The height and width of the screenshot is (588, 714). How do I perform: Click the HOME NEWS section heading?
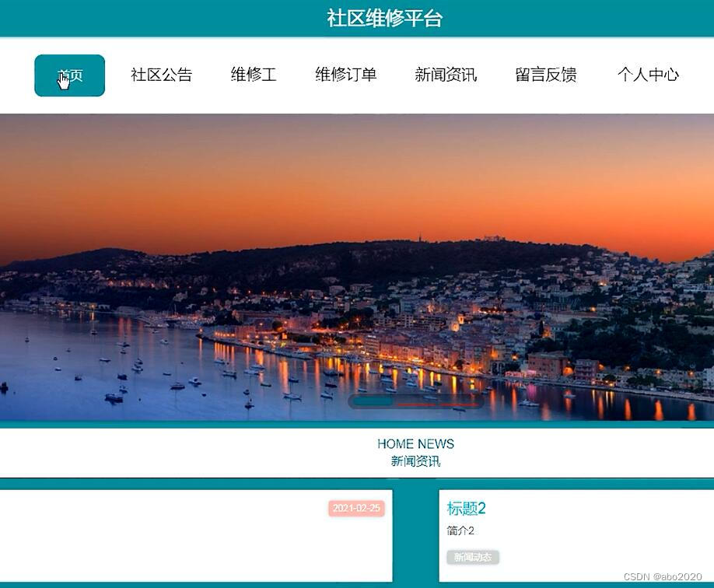416,444
